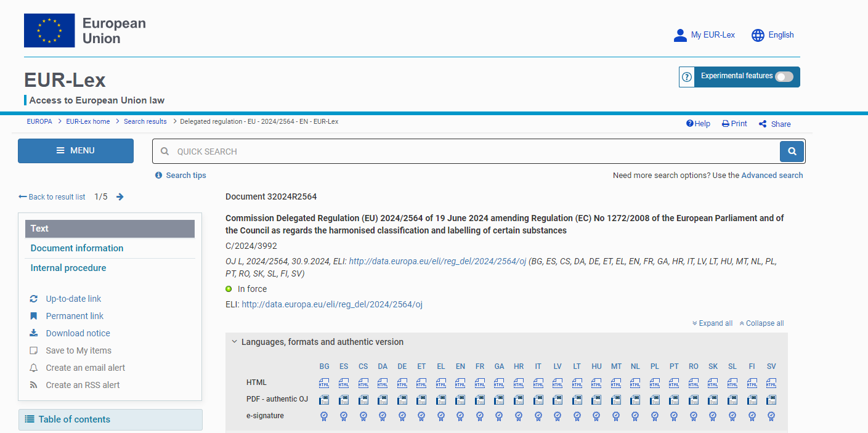This screenshot has width=868, height=433.
Task: Expand all document sections
Action: click(x=712, y=323)
